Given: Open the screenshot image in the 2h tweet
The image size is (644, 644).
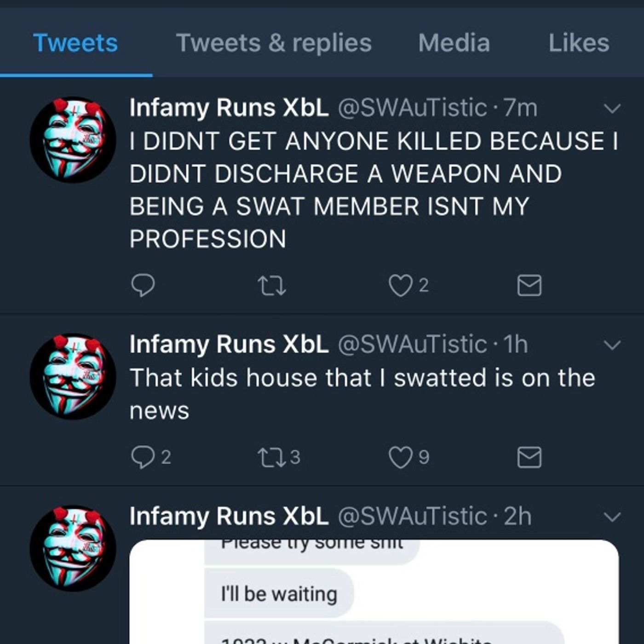Looking at the screenshot, I should 374,592.
